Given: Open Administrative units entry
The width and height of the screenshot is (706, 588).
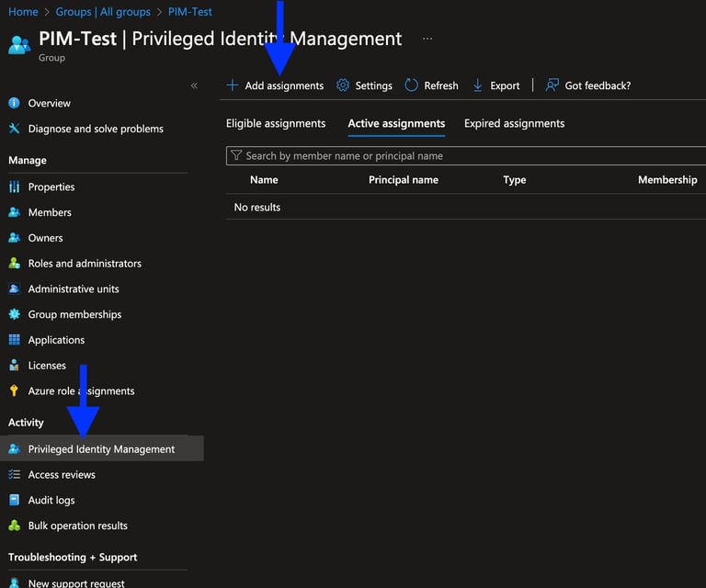Looking at the screenshot, I should (x=74, y=288).
